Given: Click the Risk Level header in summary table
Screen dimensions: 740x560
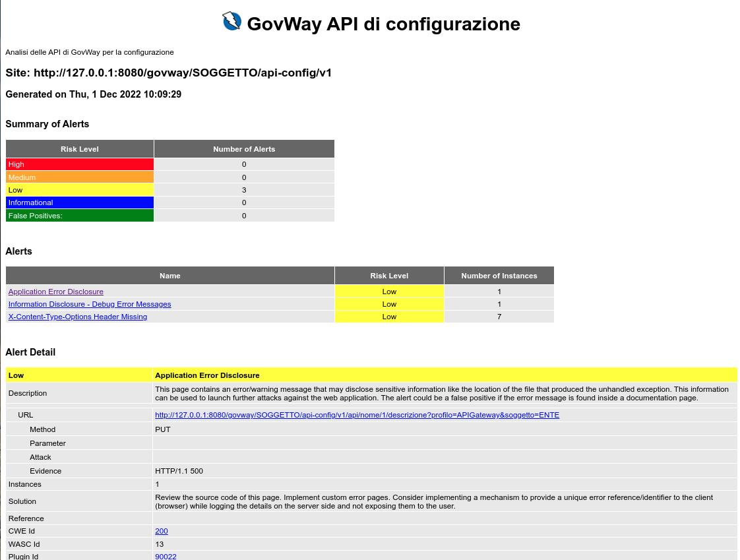Looking at the screenshot, I should pos(80,148).
